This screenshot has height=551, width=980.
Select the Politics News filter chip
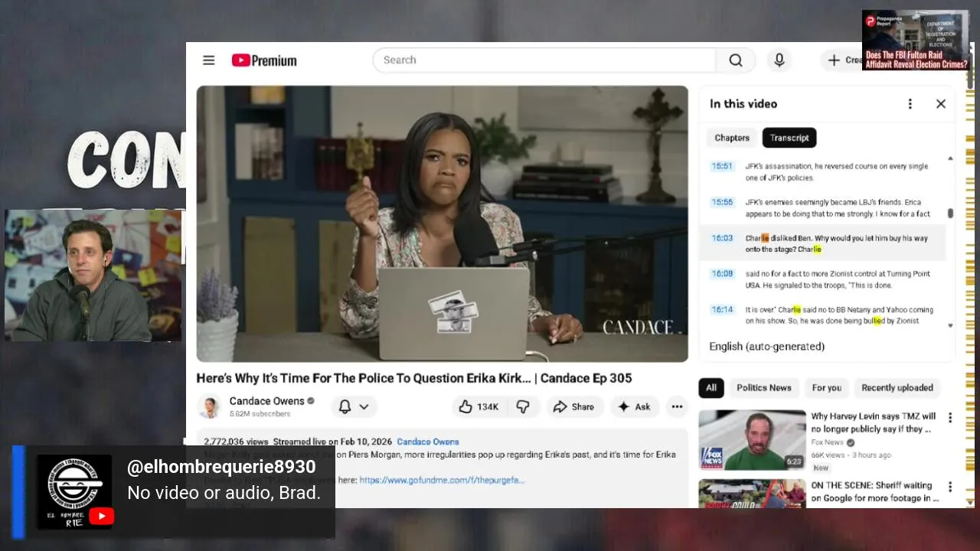point(763,388)
